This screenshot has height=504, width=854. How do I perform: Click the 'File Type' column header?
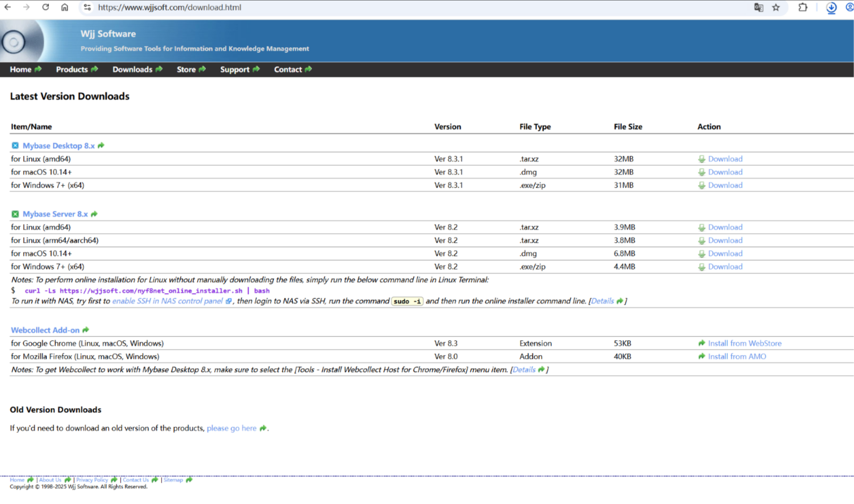[x=535, y=127]
